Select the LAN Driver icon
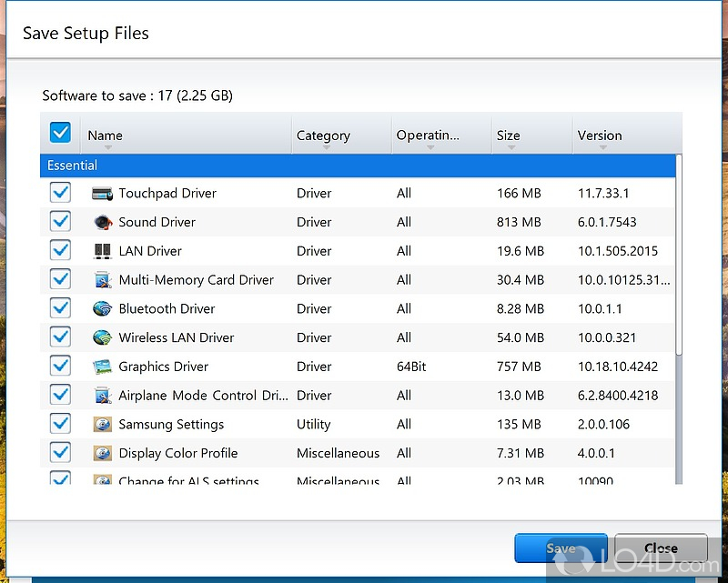 point(102,251)
